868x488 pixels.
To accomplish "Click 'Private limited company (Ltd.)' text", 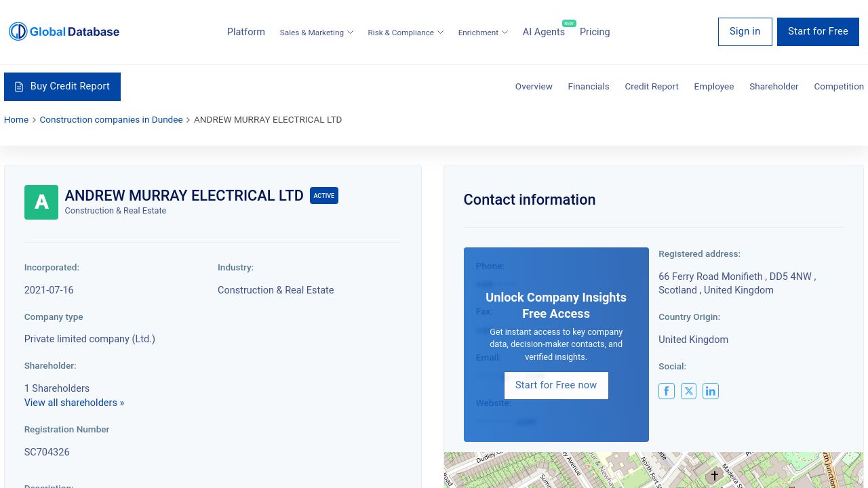I will click(x=90, y=339).
